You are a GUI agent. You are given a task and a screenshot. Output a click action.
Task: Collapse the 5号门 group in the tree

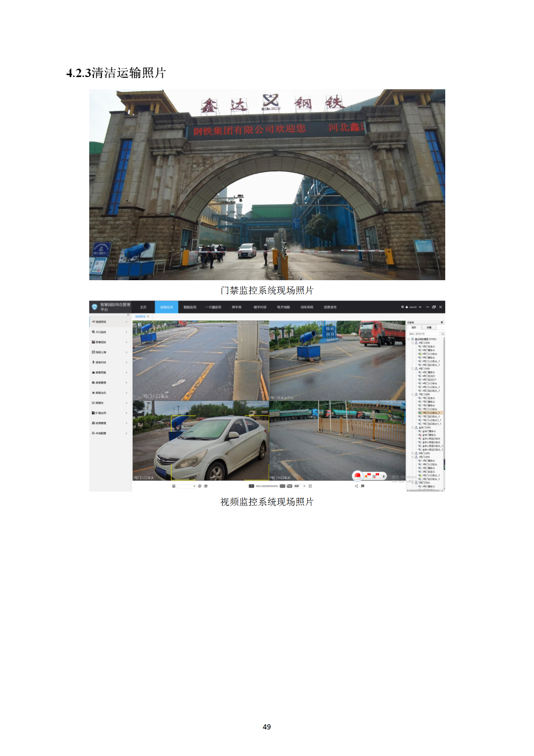click(412, 343)
